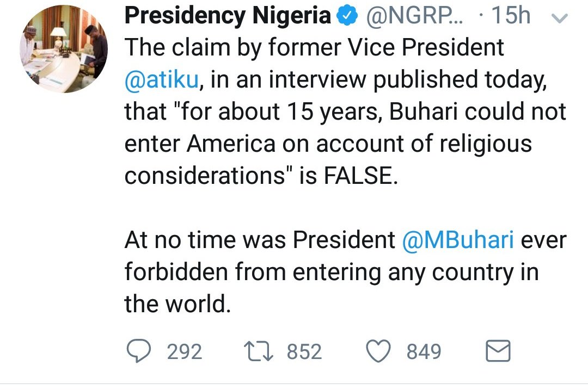588x390 pixels.
Task: Click the retweet arrows icon
Action: pyautogui.click(x=259, y=351)
